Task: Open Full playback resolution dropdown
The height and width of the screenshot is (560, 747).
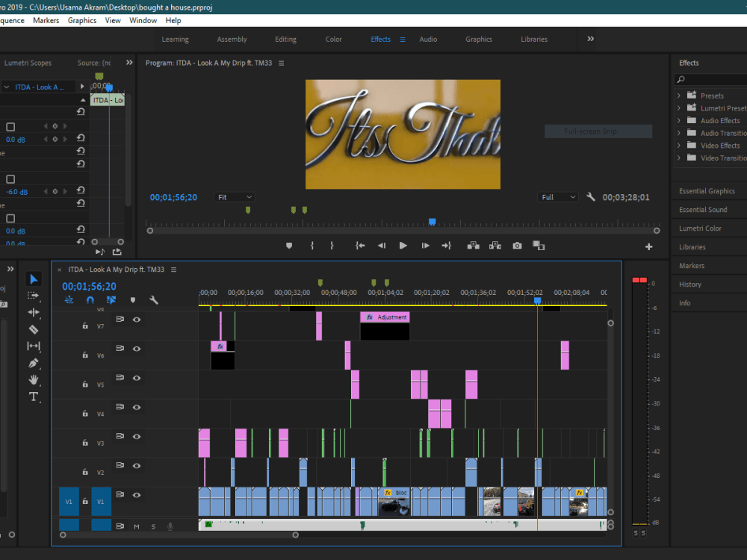Action: 557,197
